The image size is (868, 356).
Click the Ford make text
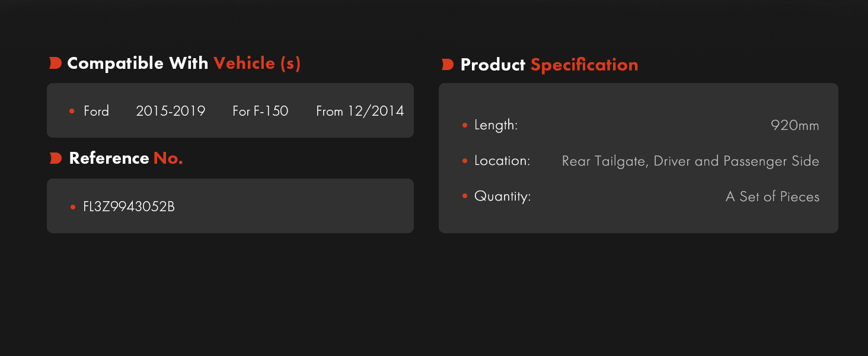tap(96, 111)
